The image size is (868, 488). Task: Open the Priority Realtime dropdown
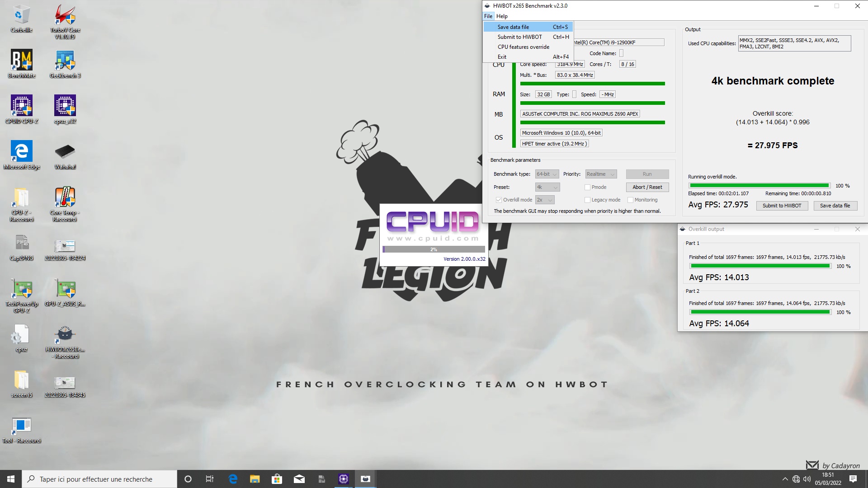[601, 174]
